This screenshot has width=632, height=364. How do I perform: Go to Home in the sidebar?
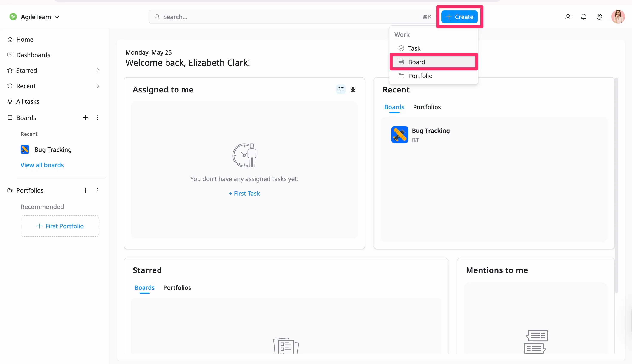(x=25, y=40)
